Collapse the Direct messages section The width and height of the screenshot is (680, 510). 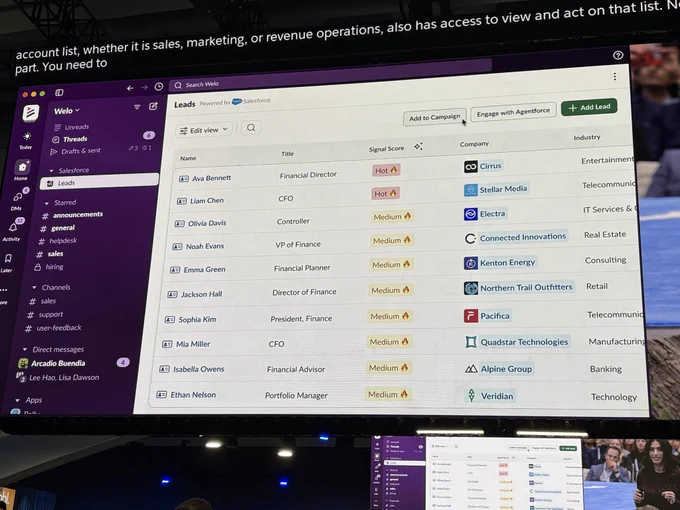25,349
